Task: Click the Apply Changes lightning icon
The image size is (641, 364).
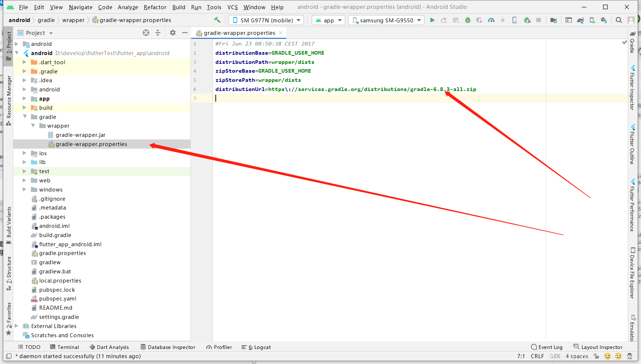Action: pos(503,20)
